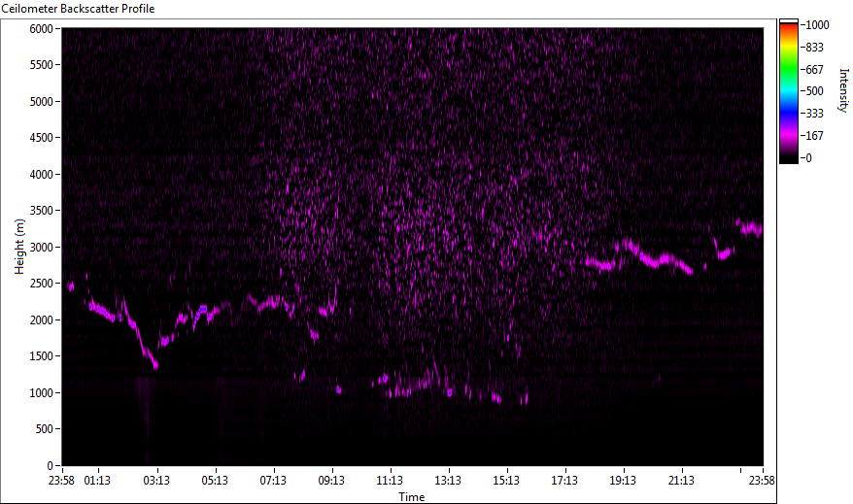Click the intensity color ramp bar

click(x=788, y=91)
